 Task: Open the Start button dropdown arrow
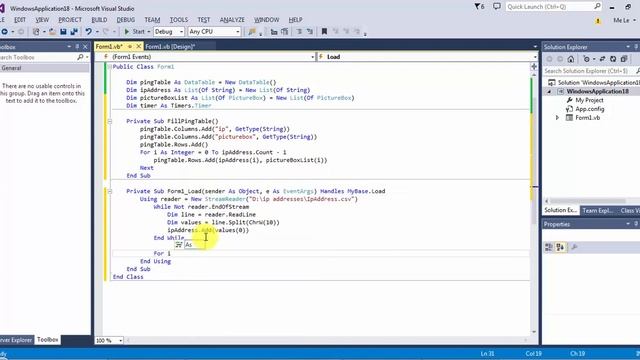[x=149, y=32]
